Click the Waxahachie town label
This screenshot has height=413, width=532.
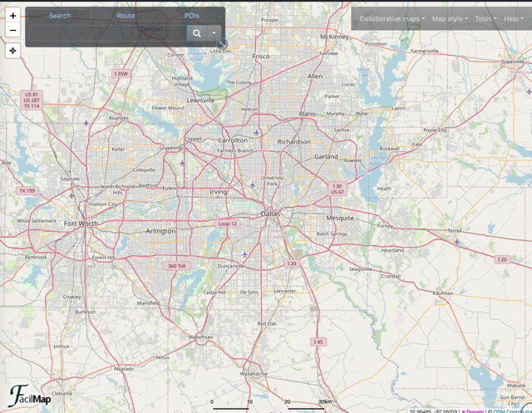pos(254,374)
